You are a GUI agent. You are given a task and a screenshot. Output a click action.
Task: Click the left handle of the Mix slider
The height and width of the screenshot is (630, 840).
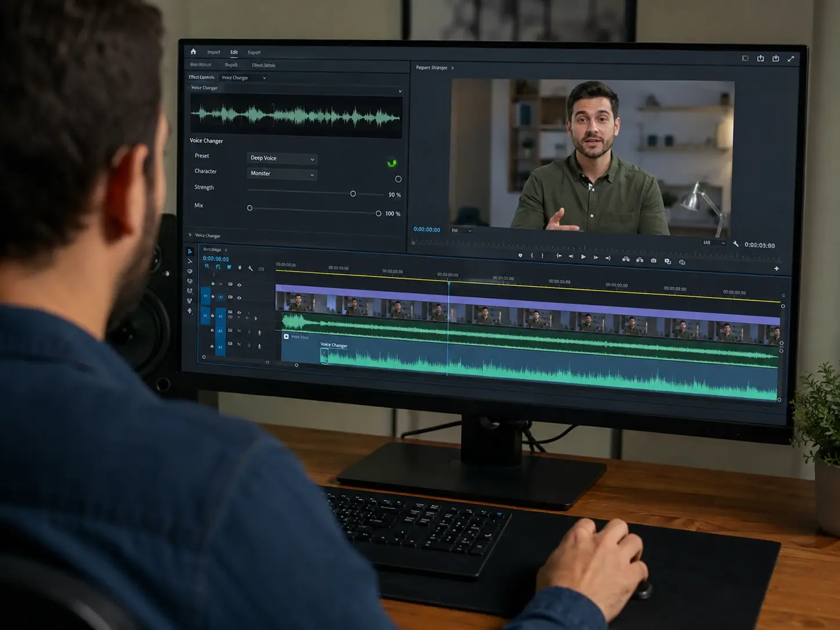tap(250, 208)
